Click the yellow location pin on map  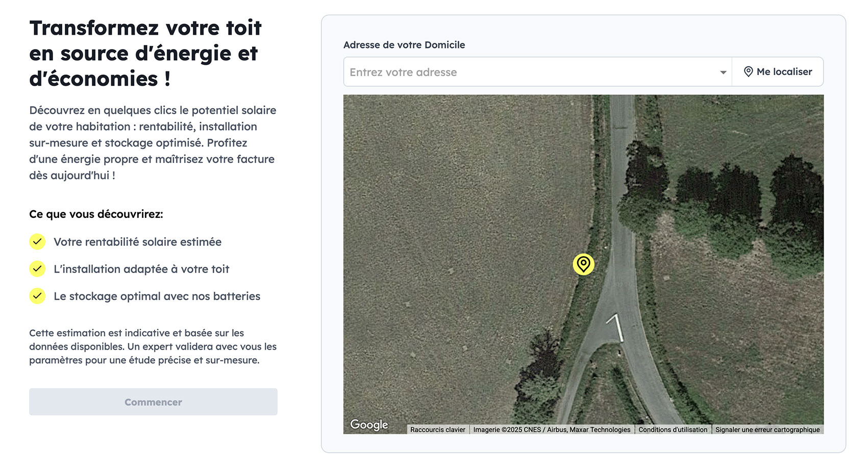click(x=583, y=264)
